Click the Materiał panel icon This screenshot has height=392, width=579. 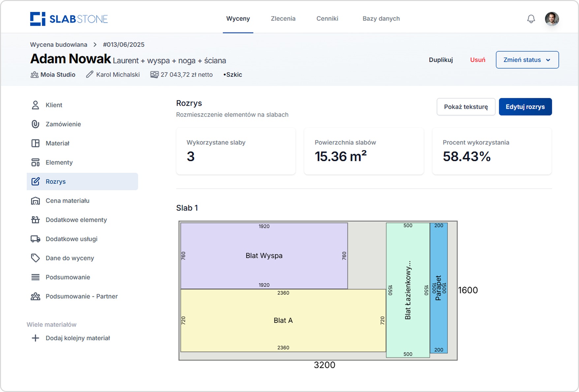pos(35,143)
